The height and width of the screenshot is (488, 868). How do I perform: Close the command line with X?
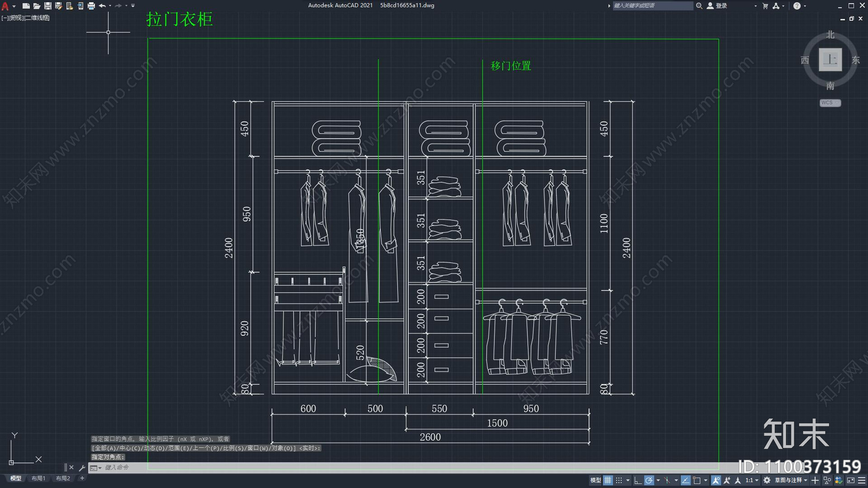[71, 467]
